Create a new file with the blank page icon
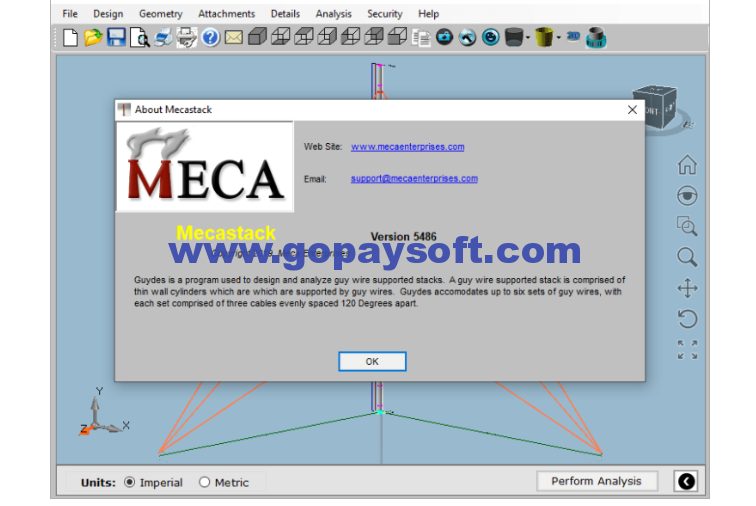The height and width of the screenshot is (506, 756). 70,38
